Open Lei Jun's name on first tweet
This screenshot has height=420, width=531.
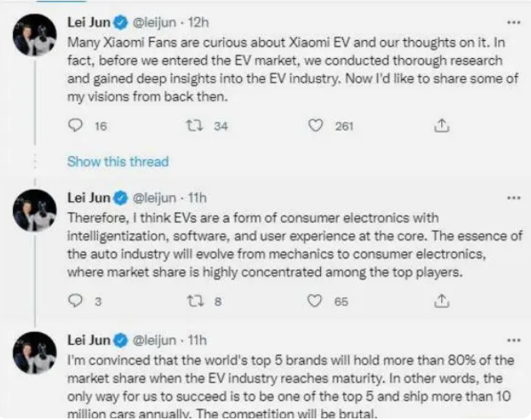(87, 22)
